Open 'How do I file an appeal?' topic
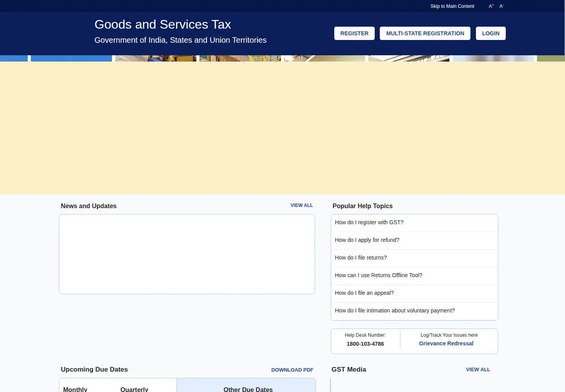This screenshot has width=565, height=392. point(414,293)
